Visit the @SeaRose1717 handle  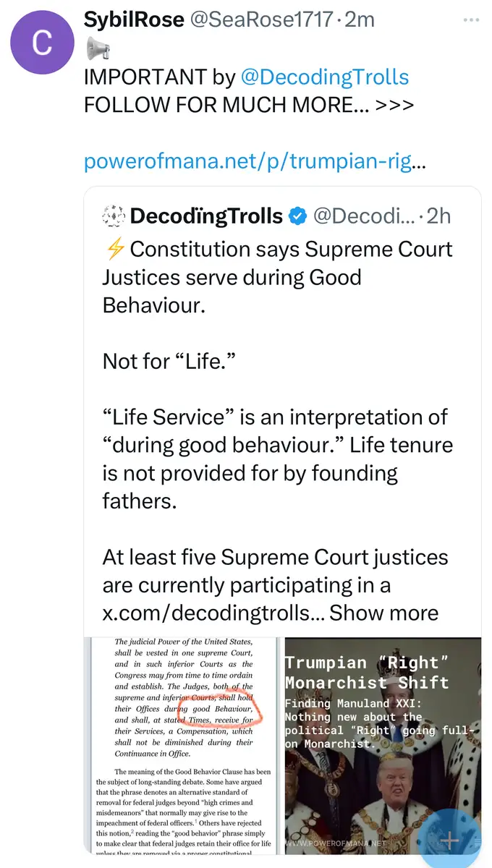coord(261,20)
